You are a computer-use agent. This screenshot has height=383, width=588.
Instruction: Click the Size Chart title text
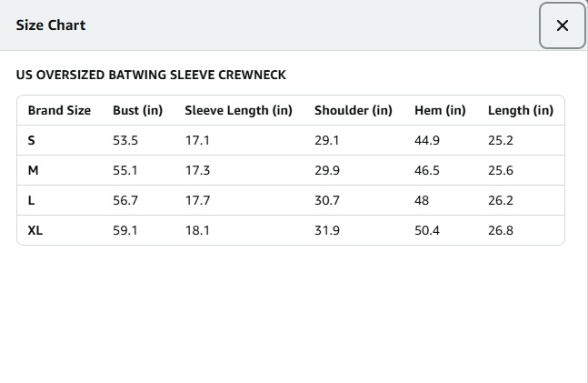click(51, 25)
